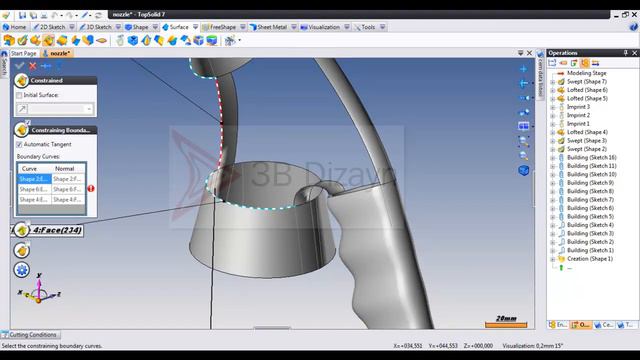Screen dimensions: 640x360
Task: Open the Initial Surface dropdown
Action: point(89,109)
